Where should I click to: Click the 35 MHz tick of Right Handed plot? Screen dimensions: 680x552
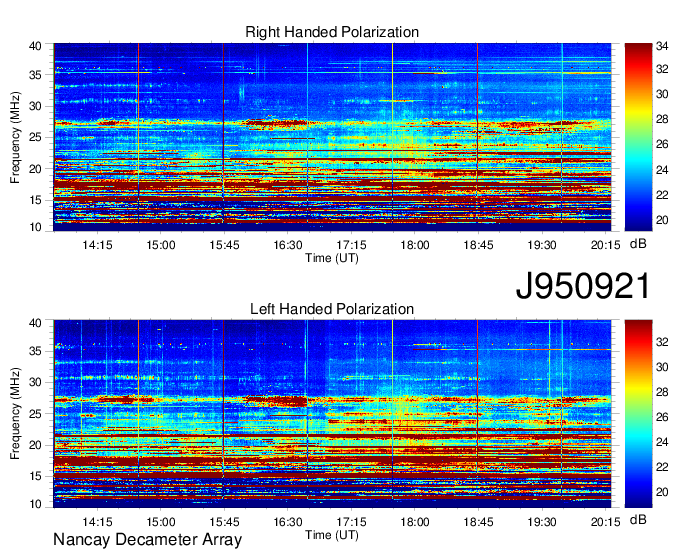35,75
